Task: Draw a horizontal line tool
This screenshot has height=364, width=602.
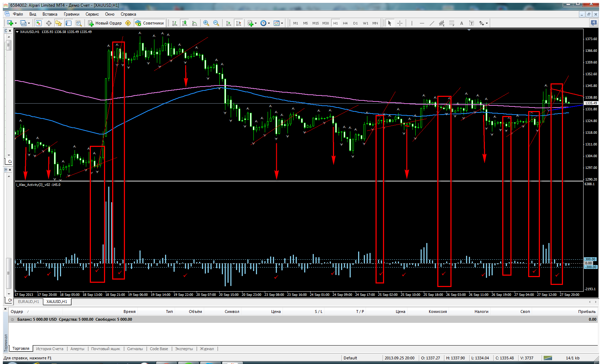Action: pyautogui.click(x=422, y=23)
